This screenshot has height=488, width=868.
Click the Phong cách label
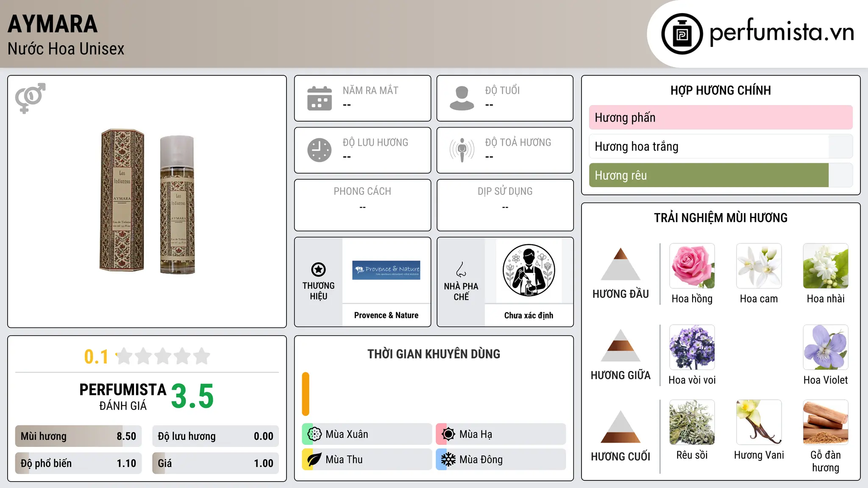point(362,191)
